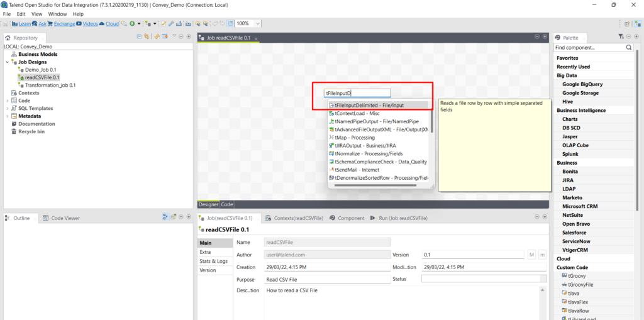Viewport: 644px width, 320px height.
Task: Expand the Metadata tree node
Action: point(7,116)
